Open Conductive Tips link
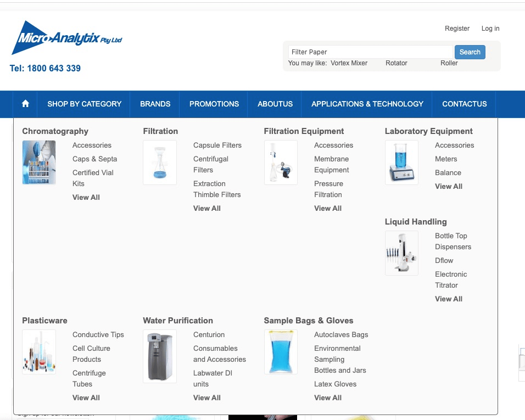Image resolution: width=525 pixels, height=420 pixels. (98, 335)
